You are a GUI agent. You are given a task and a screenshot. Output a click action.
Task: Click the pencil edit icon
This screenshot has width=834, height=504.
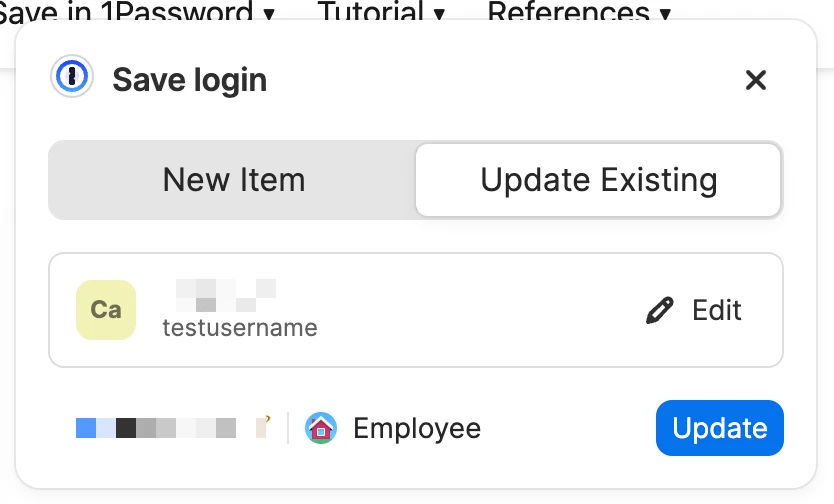click(x=660, y=310)
